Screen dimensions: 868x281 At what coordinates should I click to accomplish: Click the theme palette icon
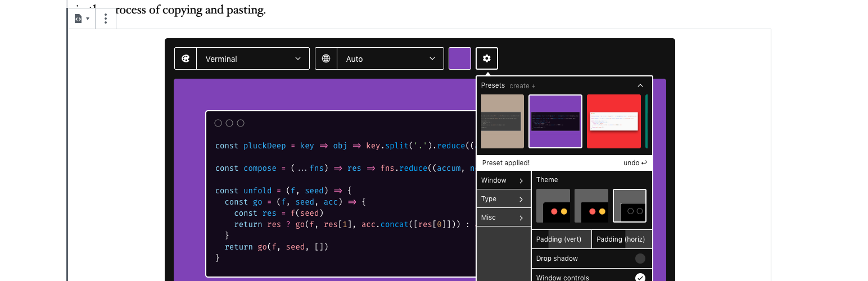tap(186, 58)
